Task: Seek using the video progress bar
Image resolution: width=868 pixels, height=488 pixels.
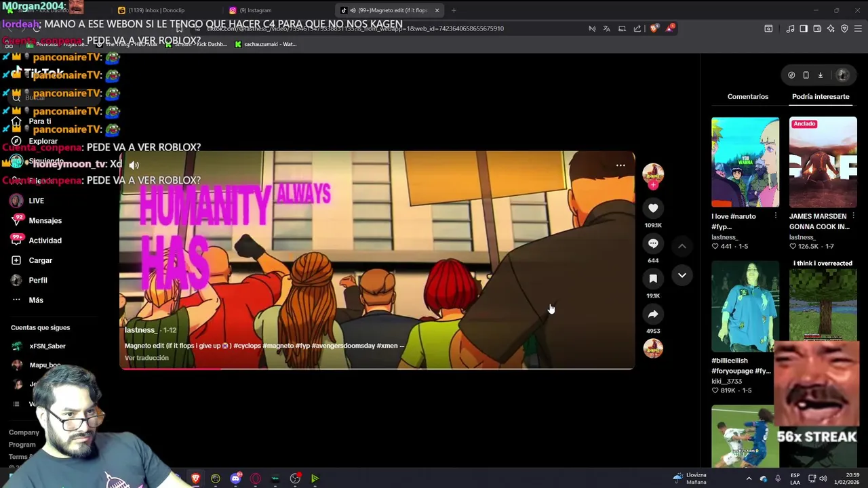Action: pyautogui.click(x=377, y=369)
